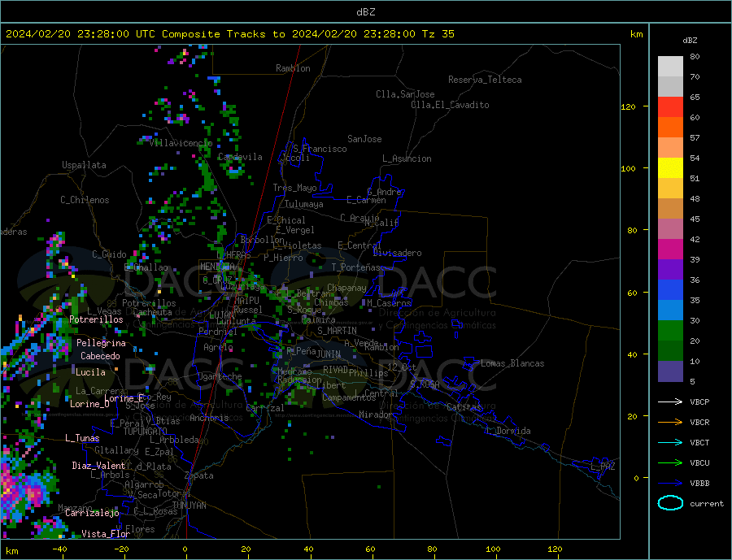Select the 20 dBZ green legend swatch
This screenshot has height=560, width=732.
coord(670,351)
